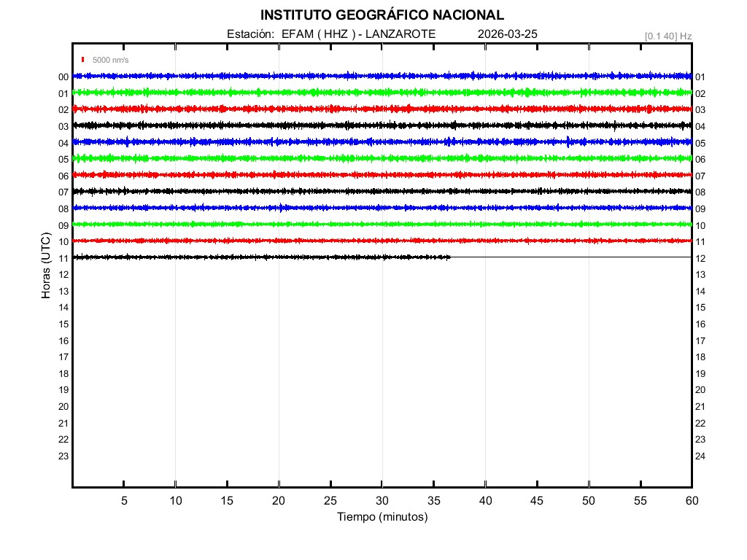
Task: Click the 45 minute tick label
Action: pyautogui.click(x=537, y=501)
